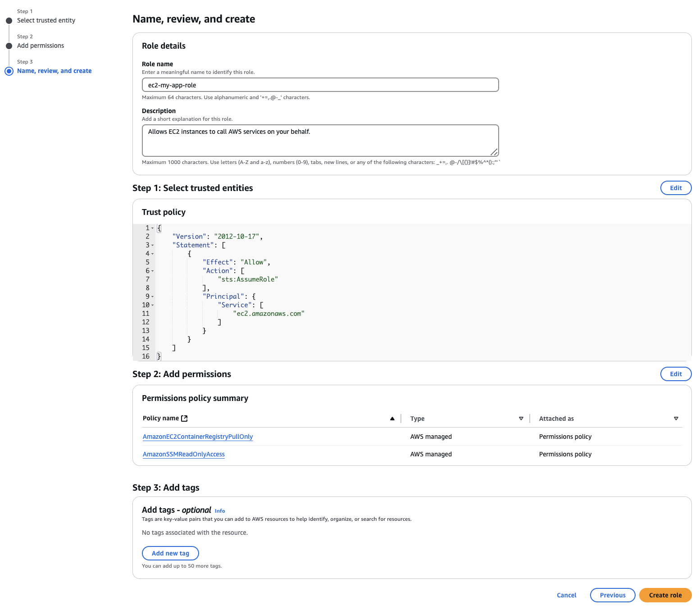Click AWS managed cell for AmazonSSMReadOnlyAccess
The image size is (700, 610).
pyautogui.click(x=431, y=454)
